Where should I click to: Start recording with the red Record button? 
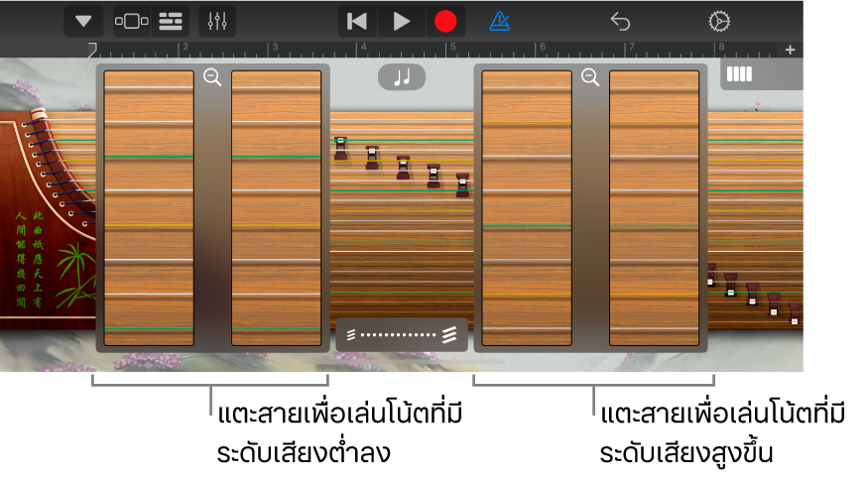click(445, 21)
